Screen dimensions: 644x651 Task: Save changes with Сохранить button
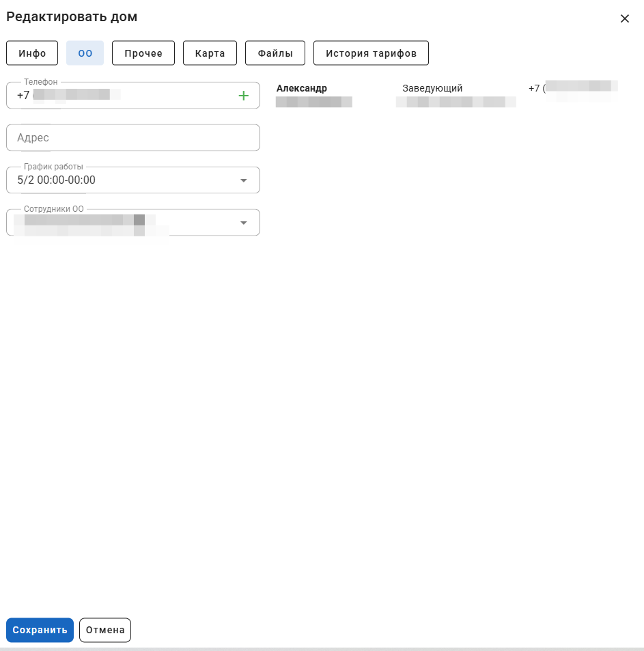[x=40, y=630]
